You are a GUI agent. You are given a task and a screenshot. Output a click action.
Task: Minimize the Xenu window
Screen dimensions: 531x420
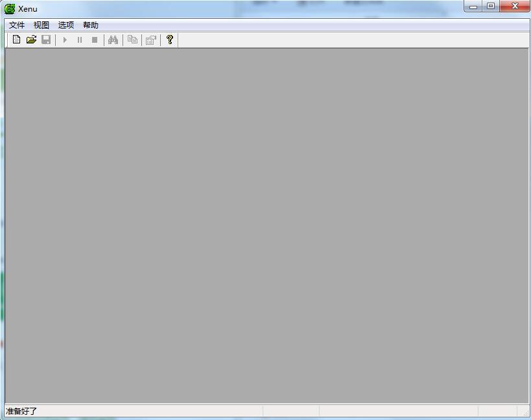pyautogui.click(x=473, y=6)
